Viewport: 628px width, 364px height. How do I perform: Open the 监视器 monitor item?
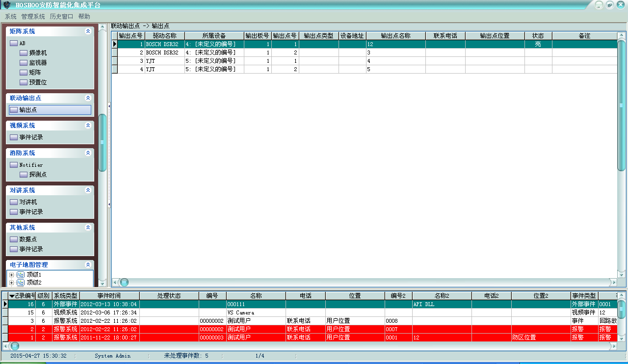37,63
